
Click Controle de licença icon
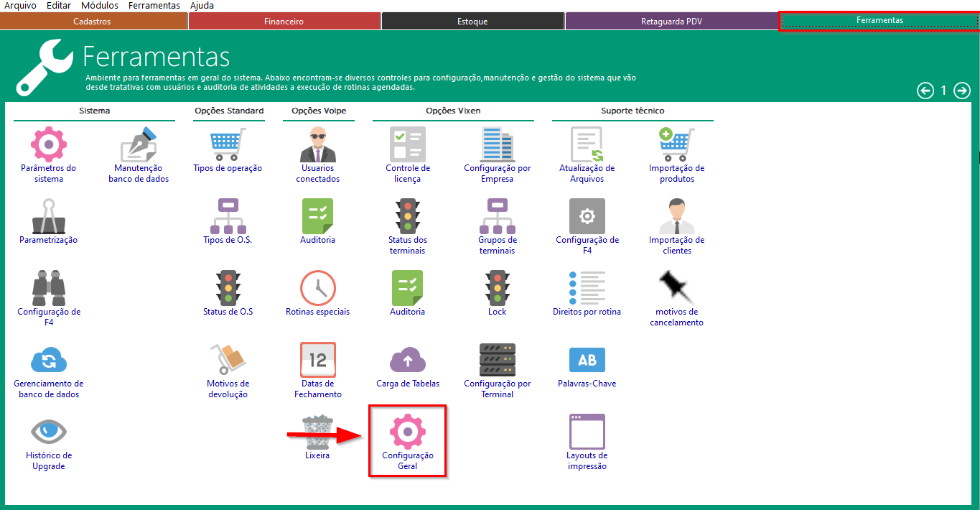tap(407, 144)
